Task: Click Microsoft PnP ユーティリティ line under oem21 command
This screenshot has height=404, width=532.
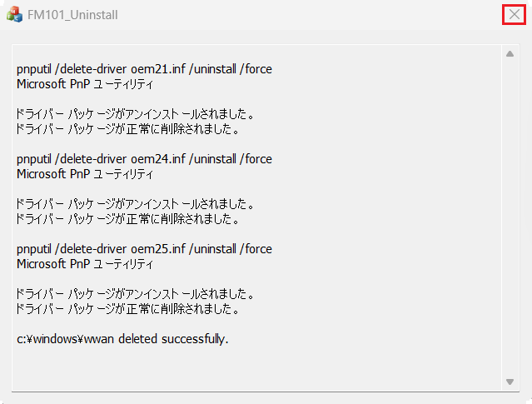Action: coord(85,84)
